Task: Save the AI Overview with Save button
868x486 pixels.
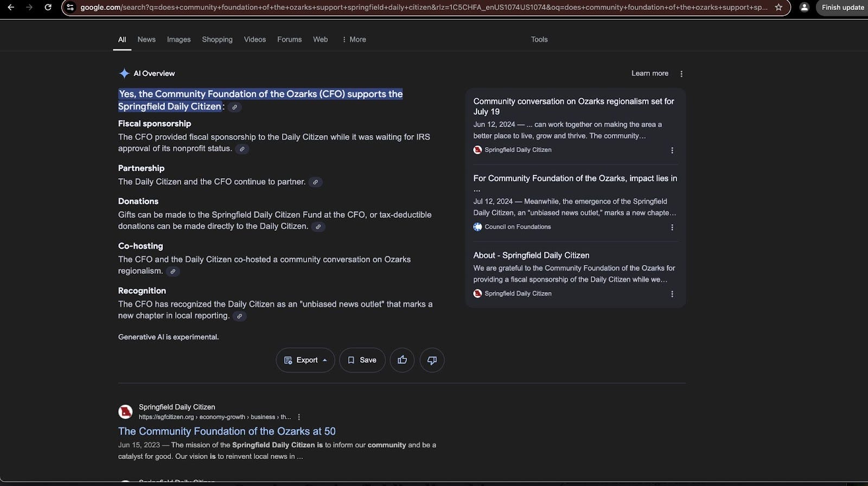Action: click(x=362, y=360)
